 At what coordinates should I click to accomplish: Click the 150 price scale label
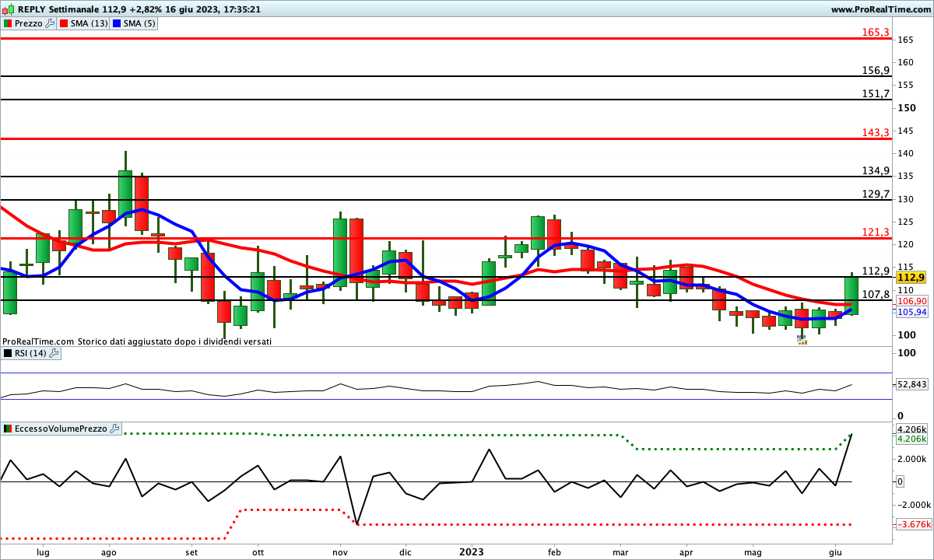(905, 107)
